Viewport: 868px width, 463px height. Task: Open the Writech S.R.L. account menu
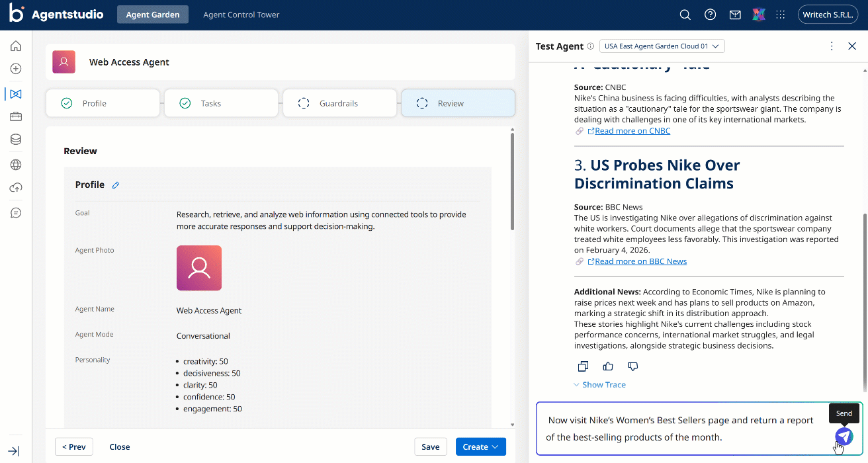point(828,15)
